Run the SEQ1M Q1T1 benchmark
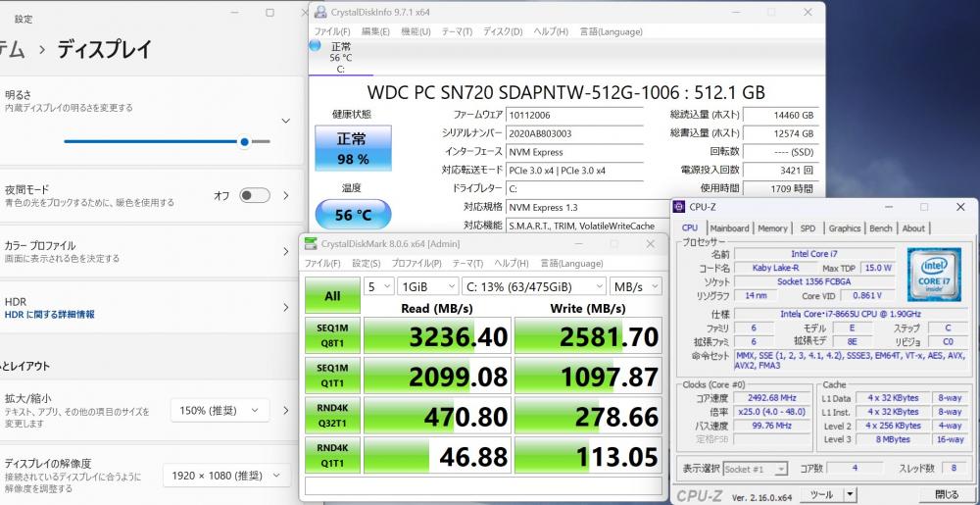This screenshot has height=505, width=980. tap(332, 376)
